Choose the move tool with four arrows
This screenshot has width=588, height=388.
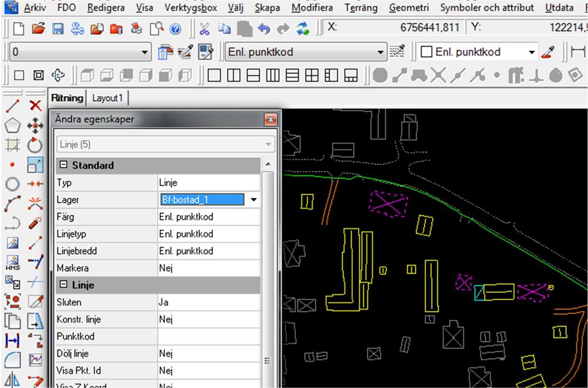35,126
